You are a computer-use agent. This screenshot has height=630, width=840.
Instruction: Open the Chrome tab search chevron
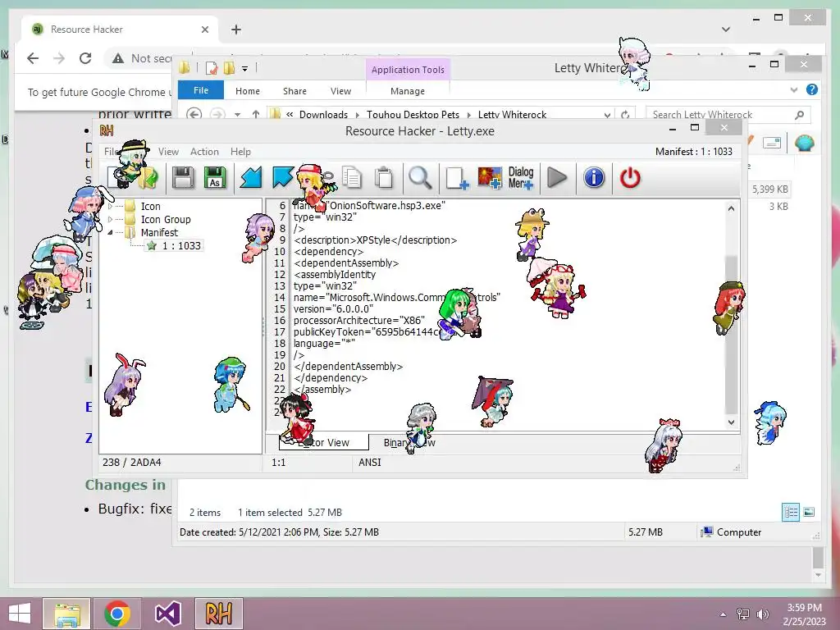(726, 30)
